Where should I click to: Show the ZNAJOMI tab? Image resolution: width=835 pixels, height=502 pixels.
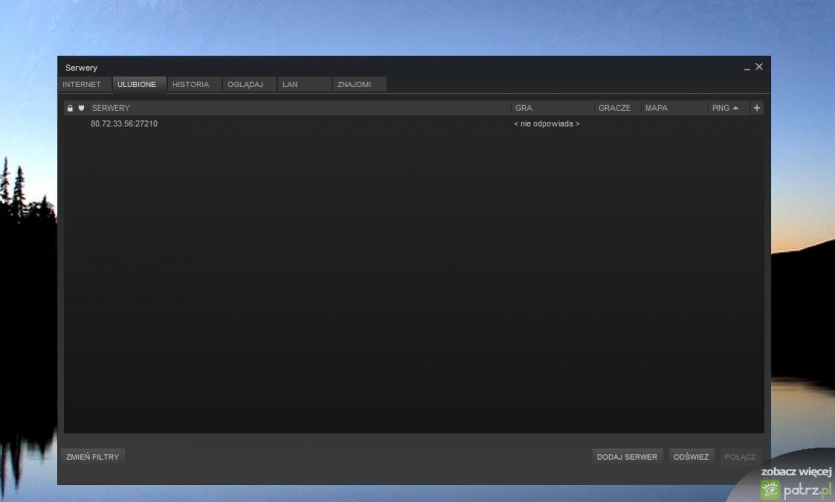[354, 85]
